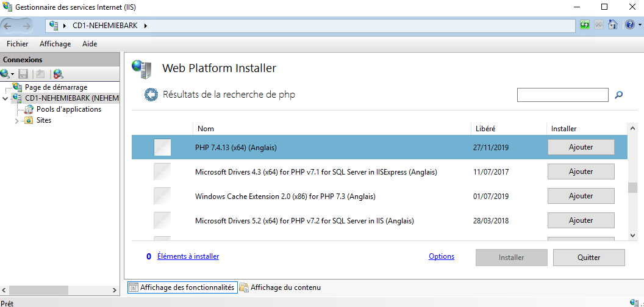Screen dimensions: 644x307
Task: Click the Installer column header
Action: (587, 129)
